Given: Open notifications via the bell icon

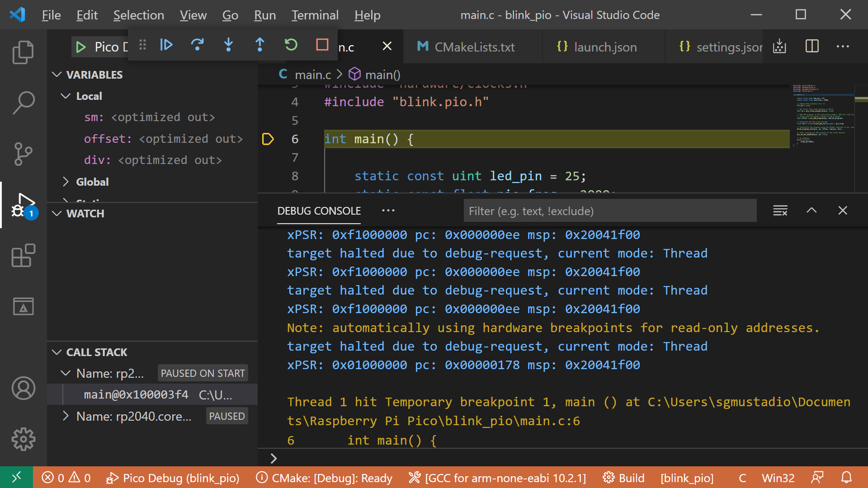Looking at the screenshot, I should click(x=846, y=478).
